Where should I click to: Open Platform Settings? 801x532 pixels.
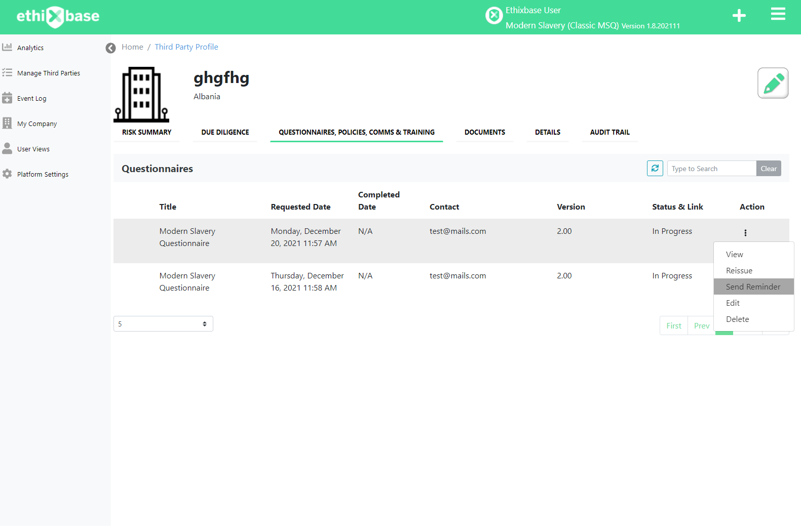43,174
